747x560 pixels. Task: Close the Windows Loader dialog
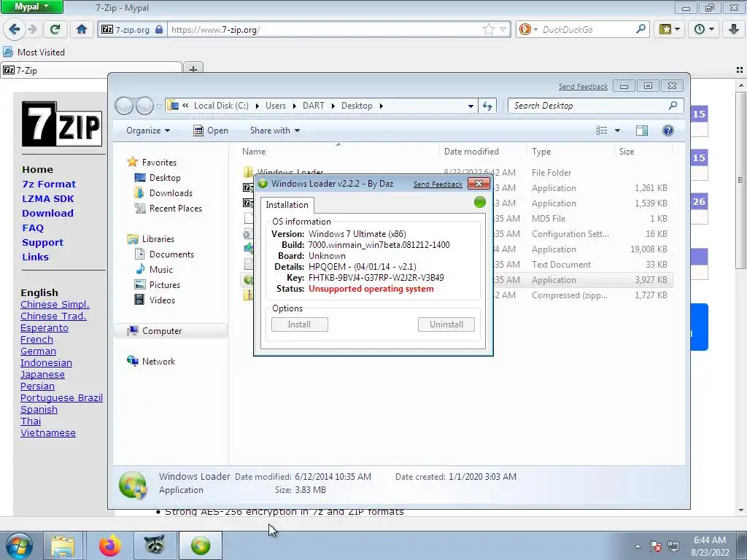[479, 183]
